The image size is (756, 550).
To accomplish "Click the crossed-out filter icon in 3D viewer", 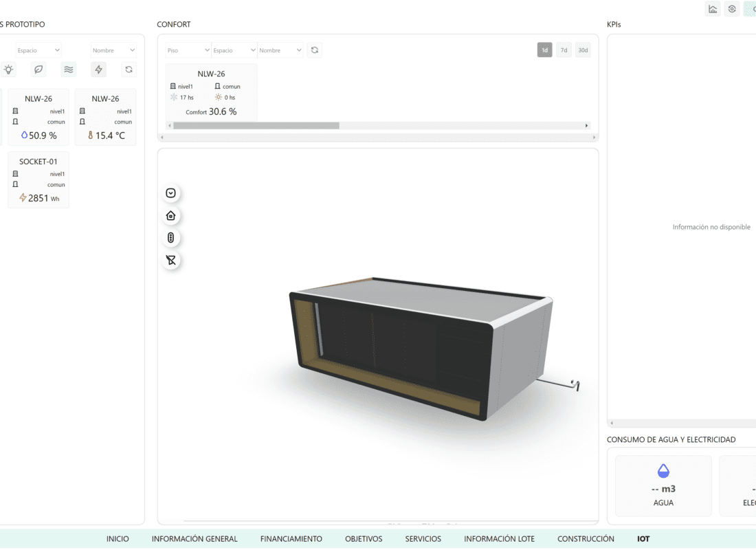I will tap(171, 260).
